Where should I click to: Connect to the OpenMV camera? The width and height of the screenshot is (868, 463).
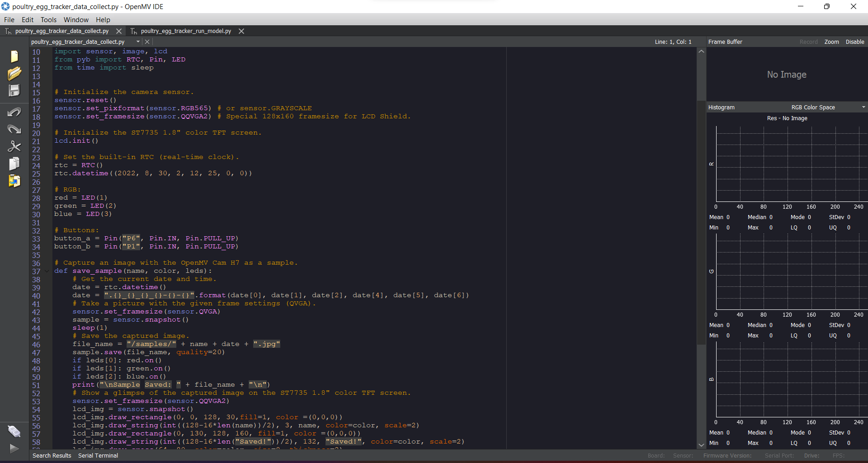(x=14, y=431)
